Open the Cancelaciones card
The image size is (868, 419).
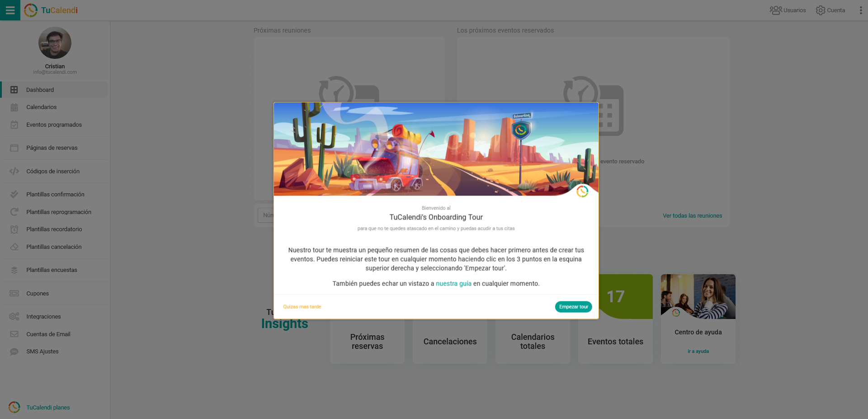point(450,342)
